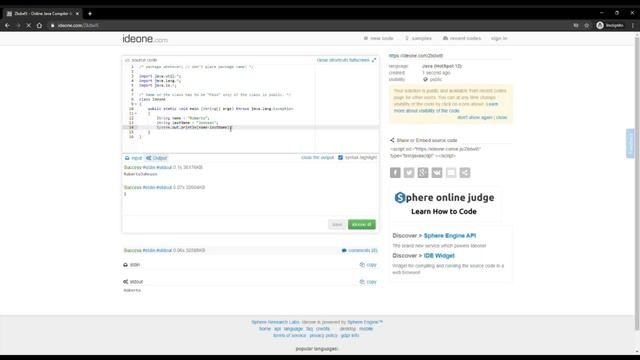Image resolution: width=640 pixels, height=360 pixels.
Task: Click the generic share icon button
Action: (465, 173)
